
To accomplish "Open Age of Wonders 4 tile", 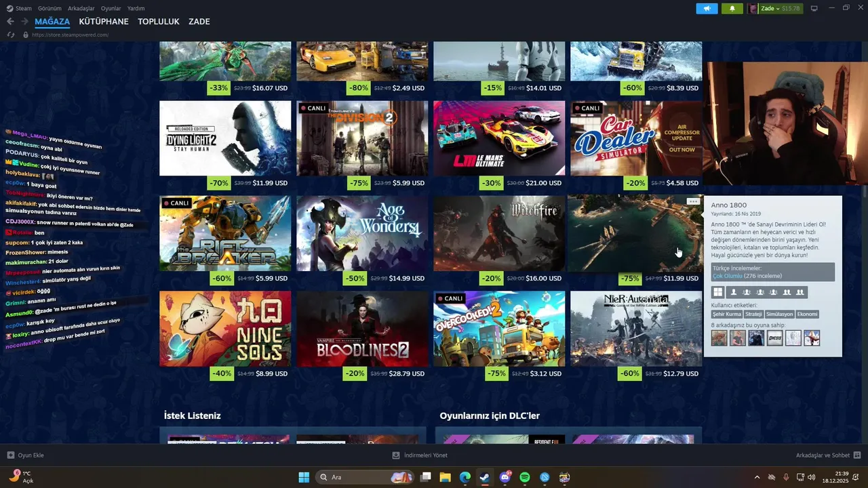I will pos(362,234).
